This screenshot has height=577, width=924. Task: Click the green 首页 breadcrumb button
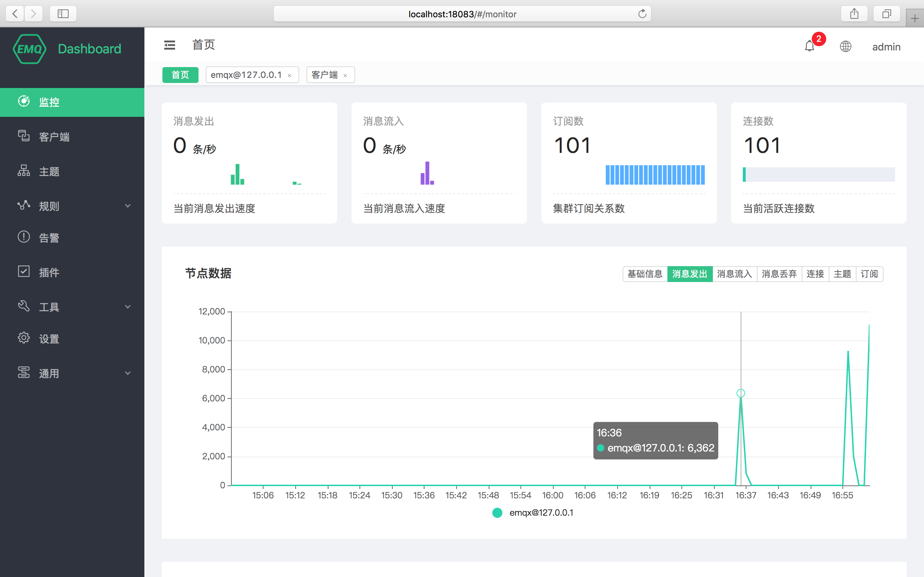(x=180, y=75)
